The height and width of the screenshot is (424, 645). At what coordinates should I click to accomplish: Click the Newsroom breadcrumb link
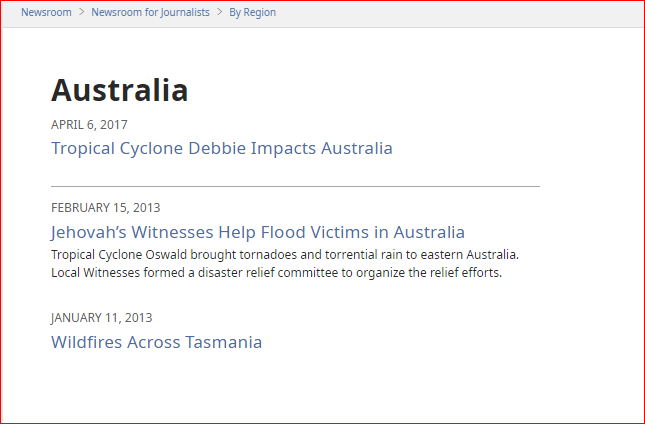point(46,12)
